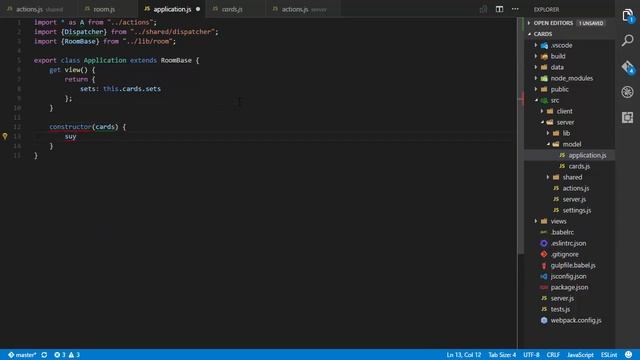Click Ln 13, Col 12 indicator
The image size is (640, 360).
tap(464, 355)
